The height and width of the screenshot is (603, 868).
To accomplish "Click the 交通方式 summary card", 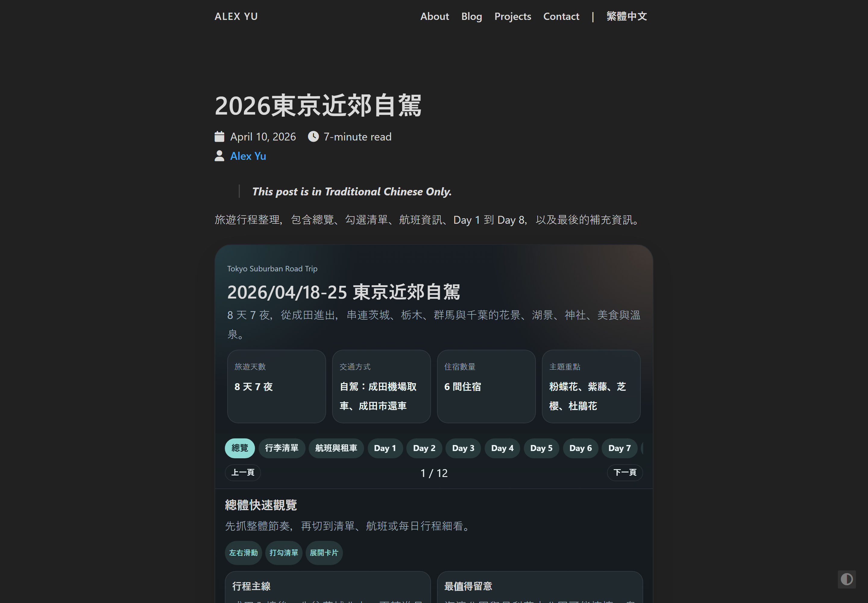I will 382,386.
